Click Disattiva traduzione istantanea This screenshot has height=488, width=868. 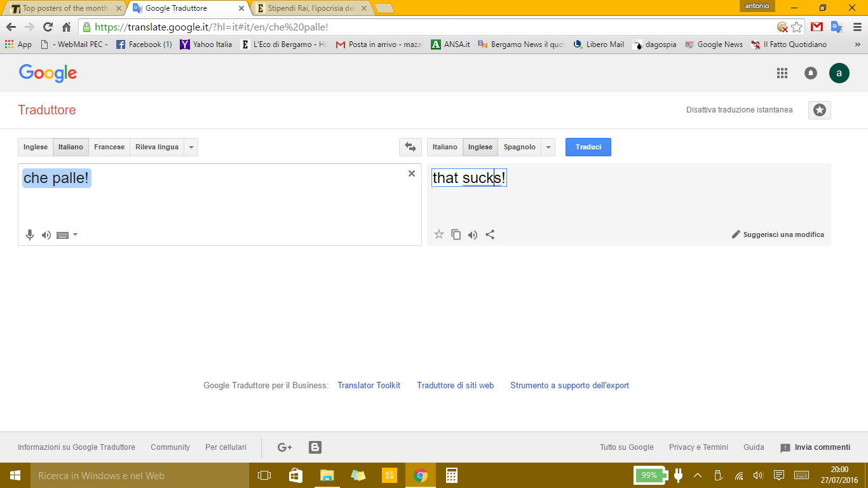coord(740,110)
